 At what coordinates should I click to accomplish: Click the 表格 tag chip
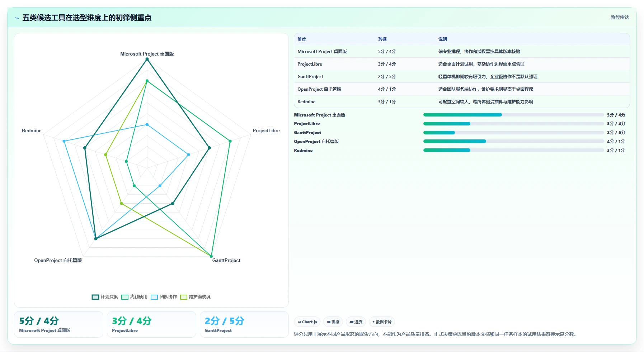tap(333, 322)
